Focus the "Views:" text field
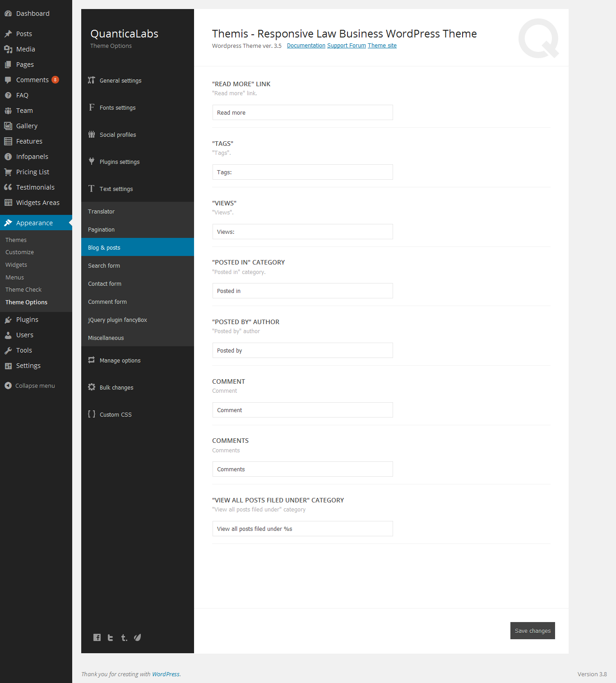The height and width of the screenshot is (683, 616). tap(303, 232)
